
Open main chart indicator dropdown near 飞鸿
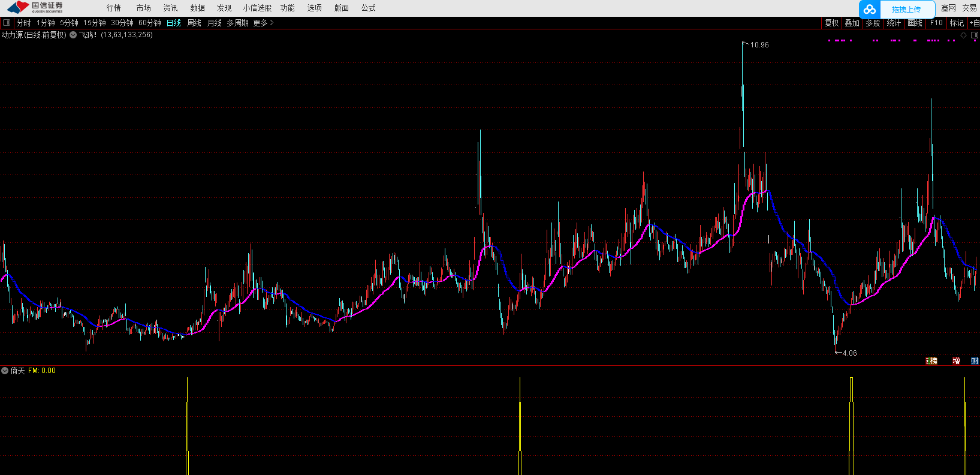73,35
